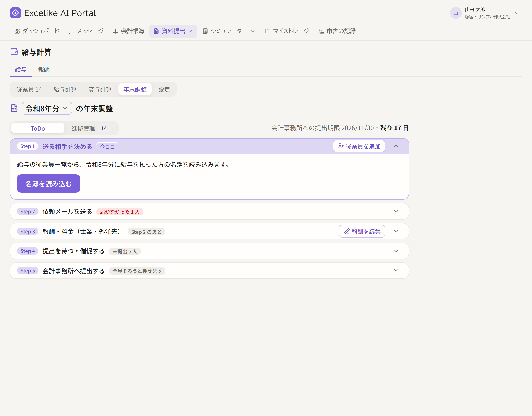Click the 給与計算 wallet icon
The width and height of the screenshot is (532, 416).
pyautogui.click(x=14, y=52)
